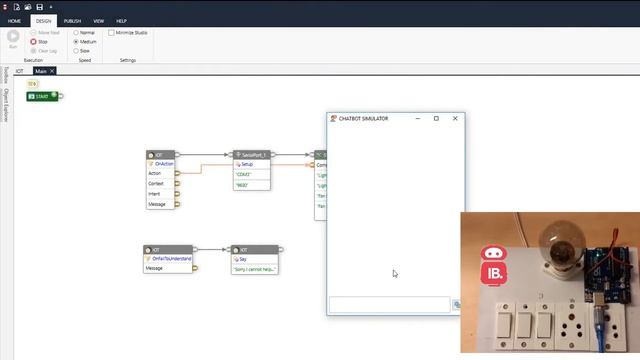The height and width of the screenshot is (360, 640).
Task: Open the VIEW ribbon tab
Action: pyautogui.click(x=98, y=21)
